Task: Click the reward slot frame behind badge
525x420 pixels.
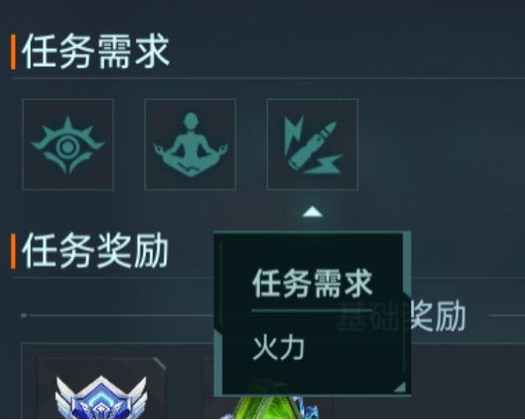Action: [101, 388]
